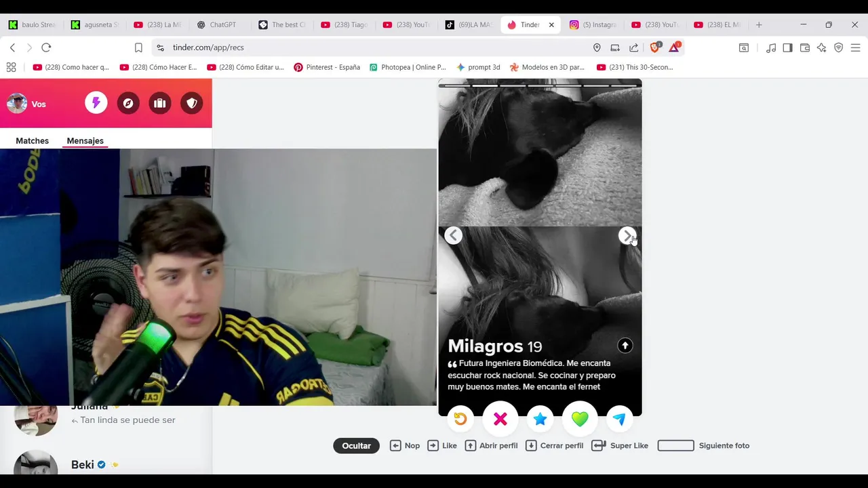The image size is (868, 488).
Task: Click the Tinder Boost lightning icon
Action: tap(96, 103)
